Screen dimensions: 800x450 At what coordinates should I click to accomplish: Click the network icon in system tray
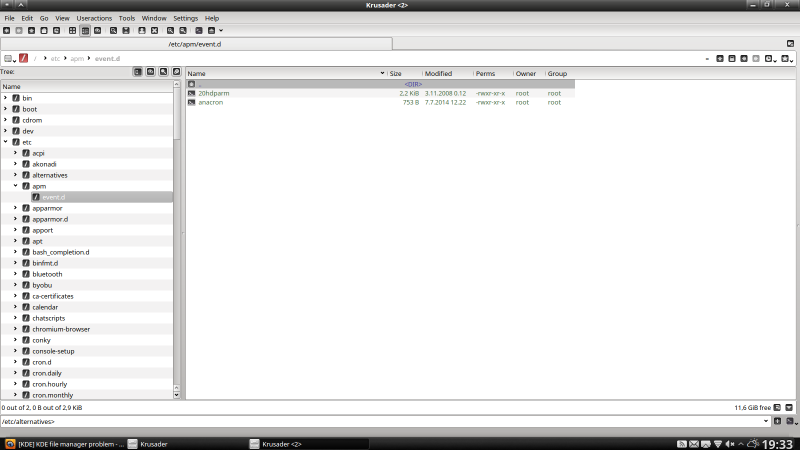[717, 443]
